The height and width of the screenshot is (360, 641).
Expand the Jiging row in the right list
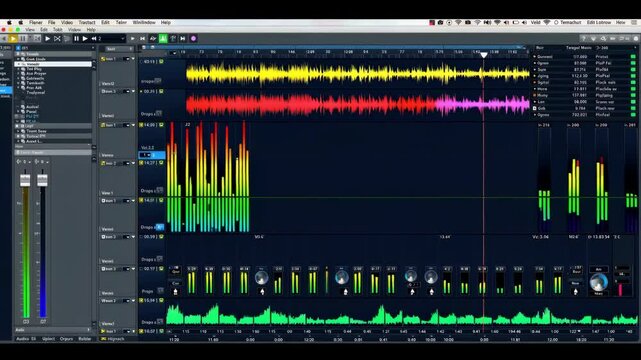534,76
